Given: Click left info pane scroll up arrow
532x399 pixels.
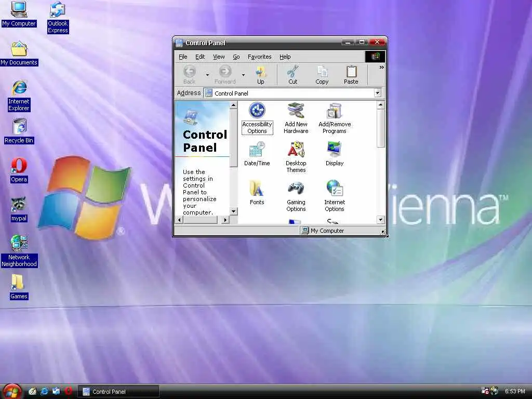Looking at the screenshot, I should click(233, 105).
